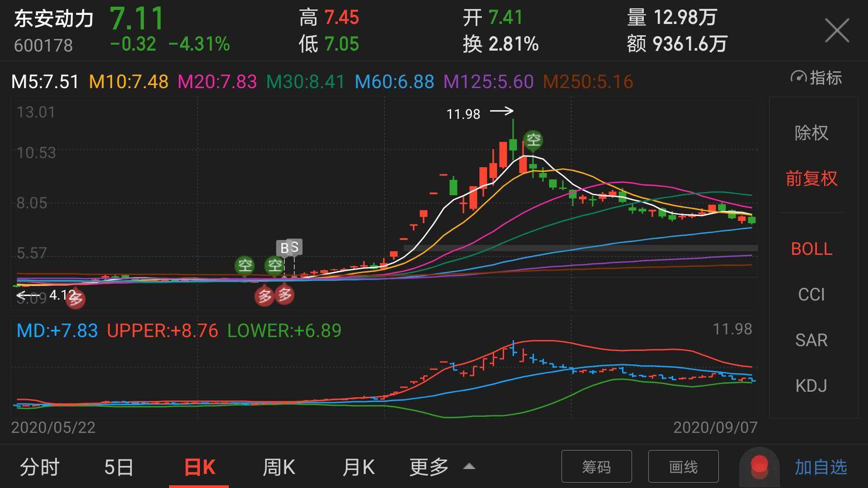Screen dimensions: 868x488
Task: Switch to the 周K weekly chart tab
Action: [x=279, y=467]
